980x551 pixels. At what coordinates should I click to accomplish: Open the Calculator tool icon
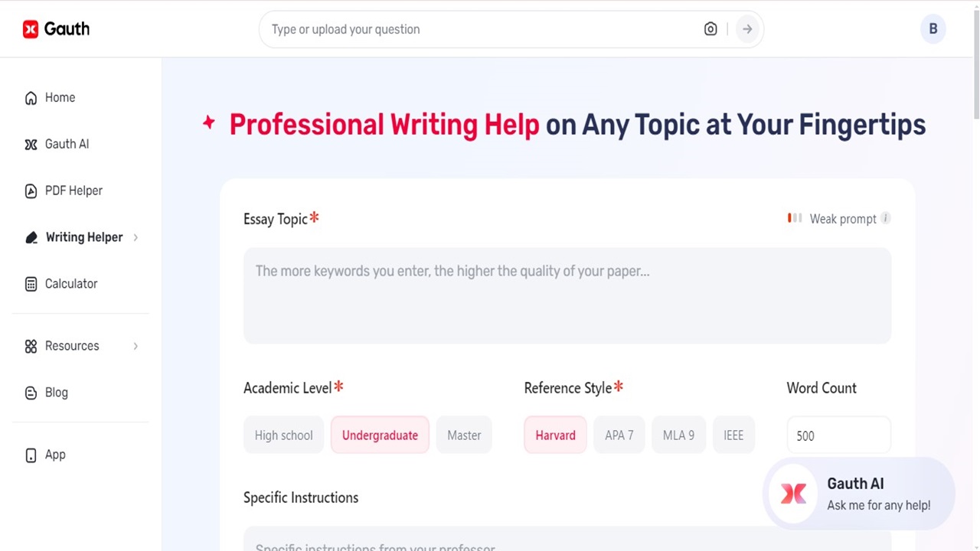[x=31, y=284]
